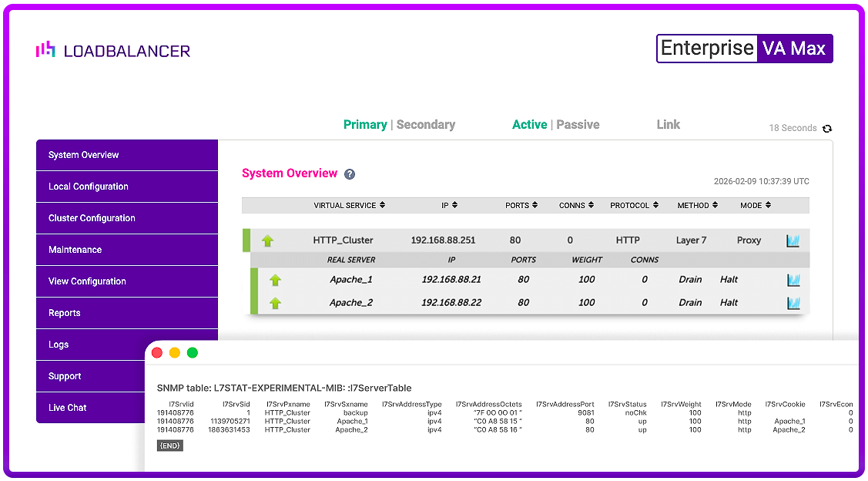This screenshot has width=868, height=481.
Task: Open the HTTP_Cluster graph chart icon
Action: (793, 240)
